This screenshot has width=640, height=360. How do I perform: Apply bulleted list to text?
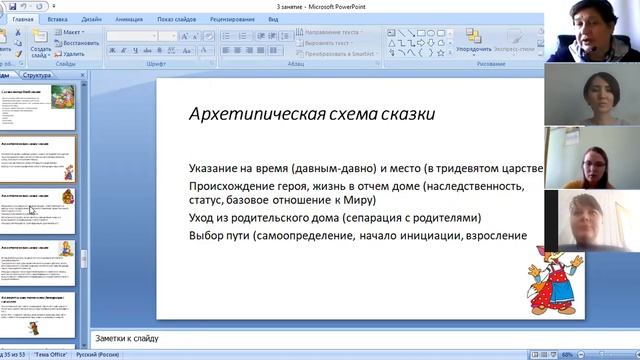[227, 36]
